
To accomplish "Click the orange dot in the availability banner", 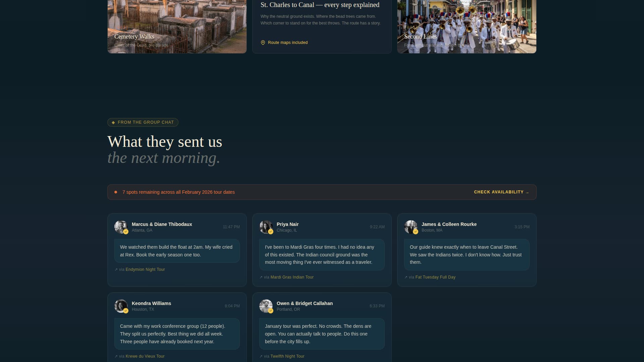I will click(x=115, y=192).
